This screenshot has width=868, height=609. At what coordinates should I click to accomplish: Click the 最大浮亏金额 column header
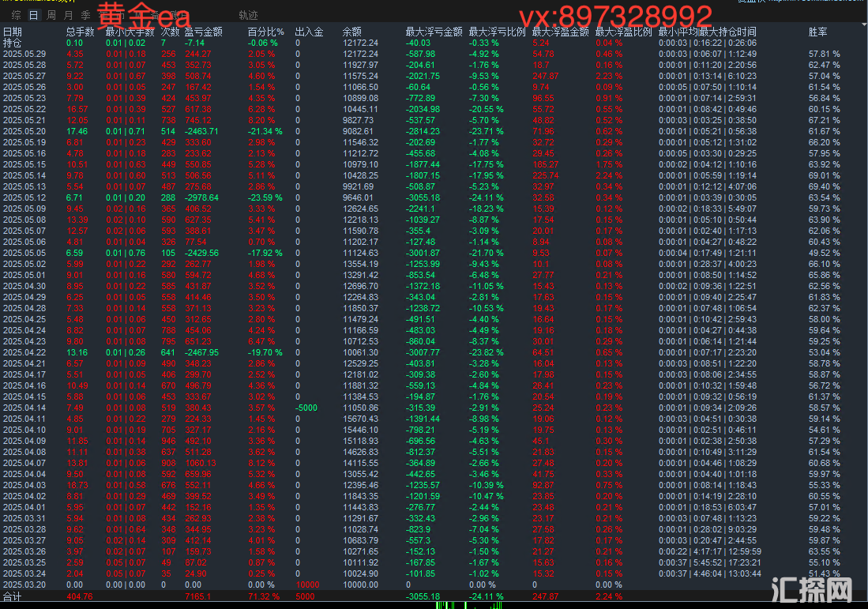coord(434,32)
